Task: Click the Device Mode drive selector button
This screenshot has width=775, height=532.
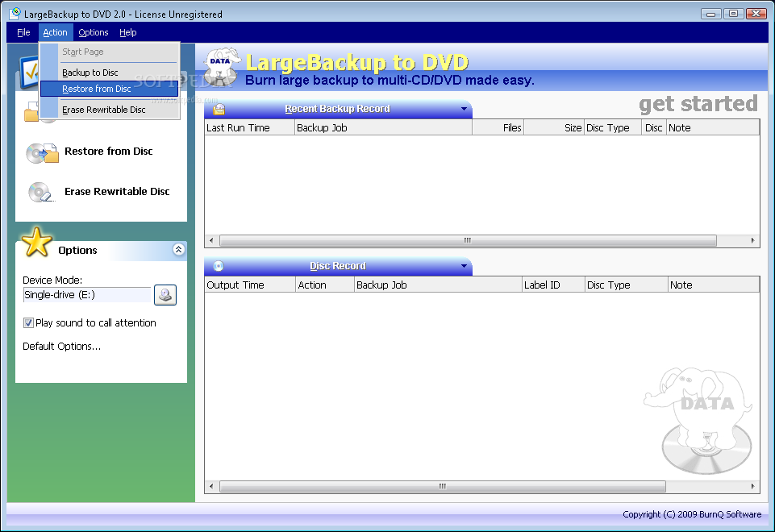Action: click(x=165, y=295)
